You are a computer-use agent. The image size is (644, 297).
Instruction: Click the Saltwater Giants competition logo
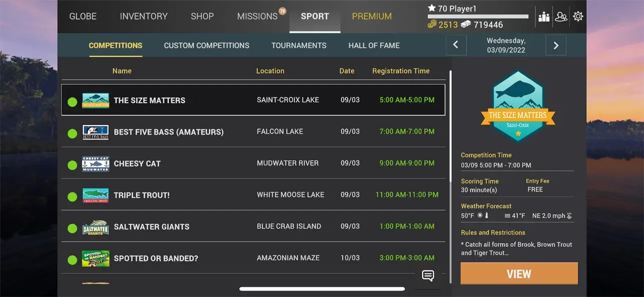tap(95, 227)
